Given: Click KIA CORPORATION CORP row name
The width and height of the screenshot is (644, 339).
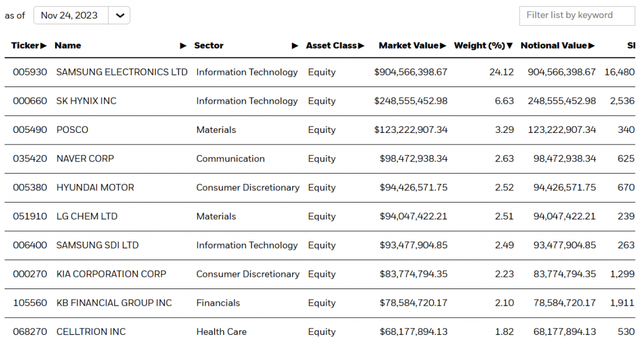Looking at the screenshot, I should tap(111, 274).
